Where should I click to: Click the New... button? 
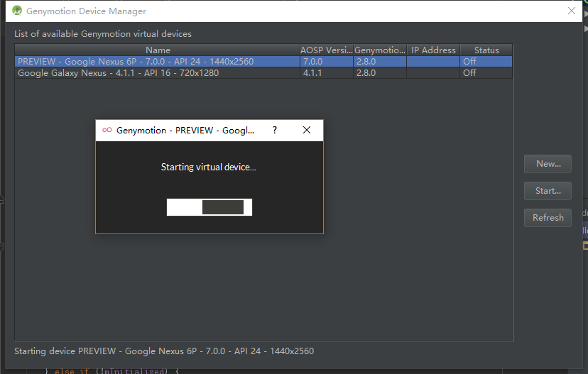tap(548, 164)
